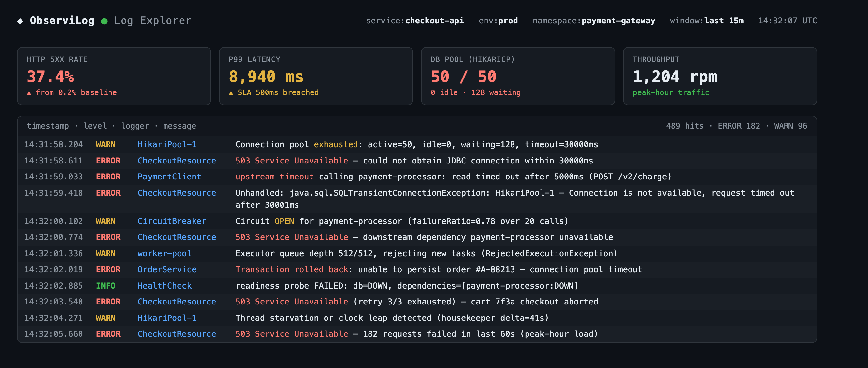Screen dimensions: 868x368
Task: Click the env:prod filter
Action: coord(498,21)
